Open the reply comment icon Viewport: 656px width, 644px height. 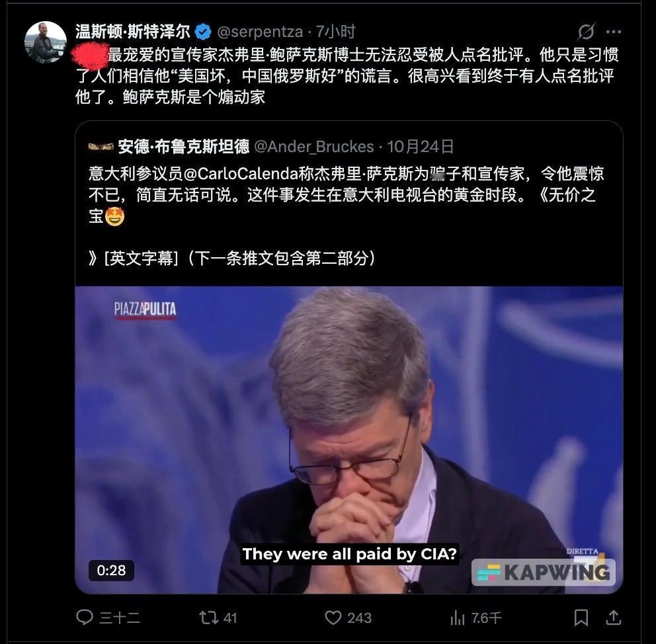coord(85,618)
